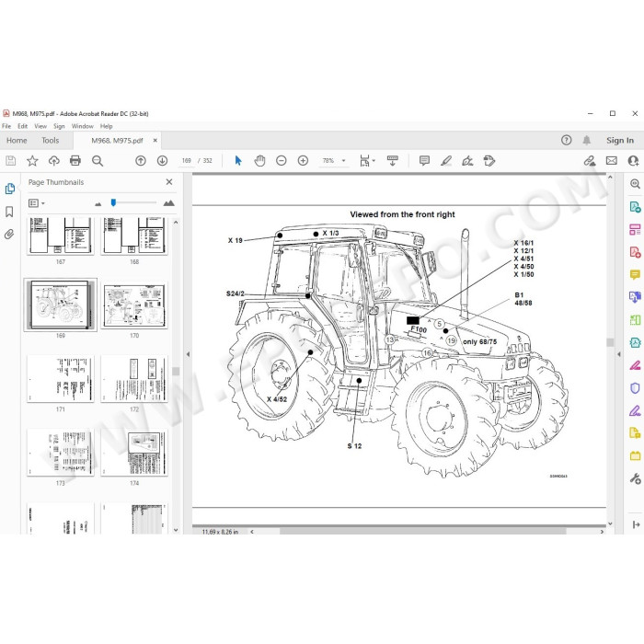Print the document
The width and height of the screenshot is (644, 644).
point(75,161)
